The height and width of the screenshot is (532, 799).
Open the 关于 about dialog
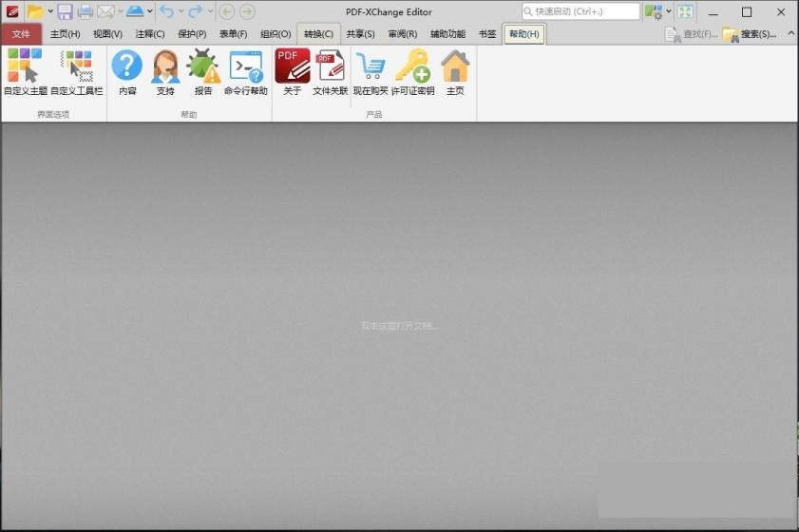tap(292, 72)
